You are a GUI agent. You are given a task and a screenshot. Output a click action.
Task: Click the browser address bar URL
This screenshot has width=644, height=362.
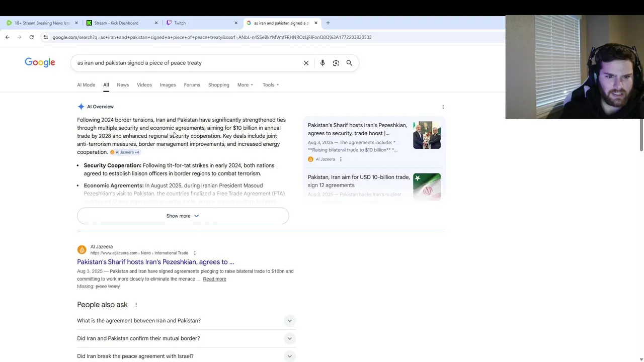tap(212, 37)
